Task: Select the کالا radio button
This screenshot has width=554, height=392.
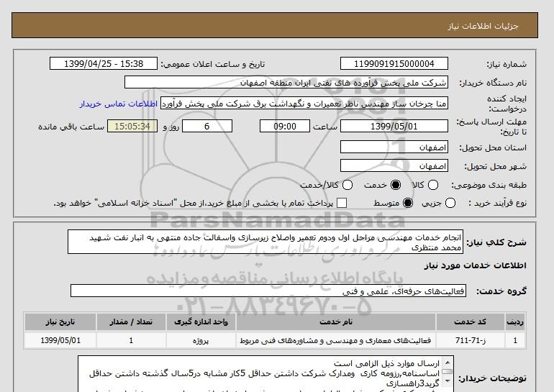Action: point(433,185)
